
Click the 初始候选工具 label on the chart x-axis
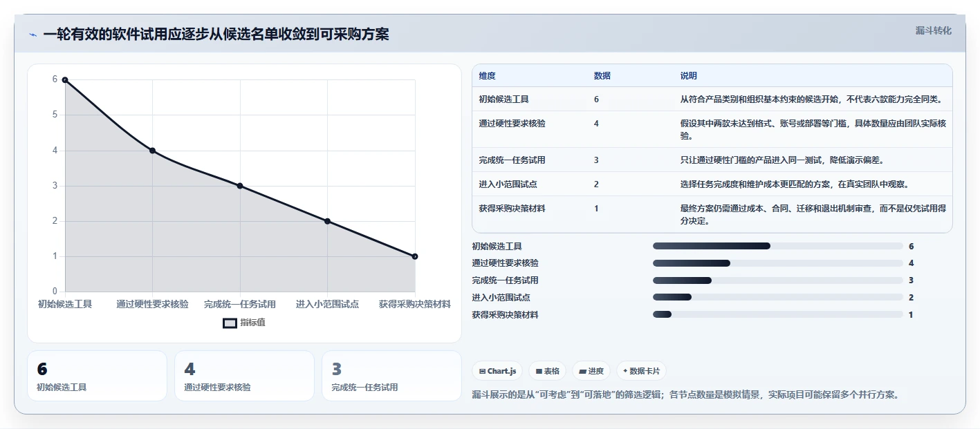coord(65,304)
